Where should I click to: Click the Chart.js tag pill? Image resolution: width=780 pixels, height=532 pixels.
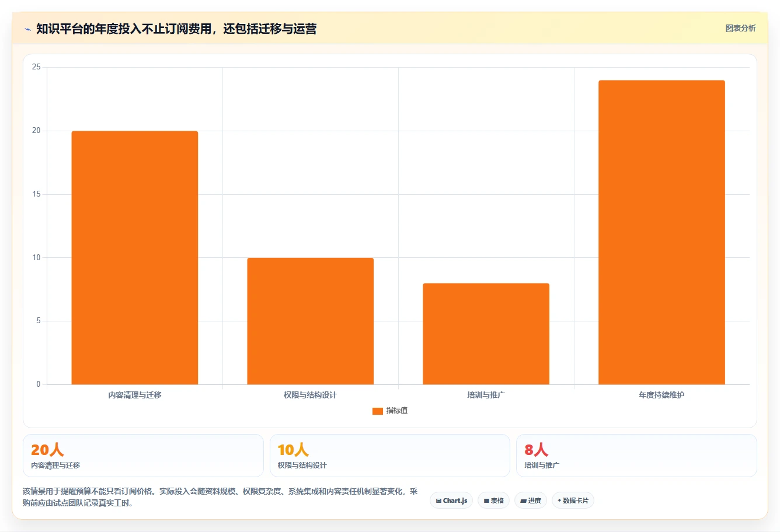451,501
